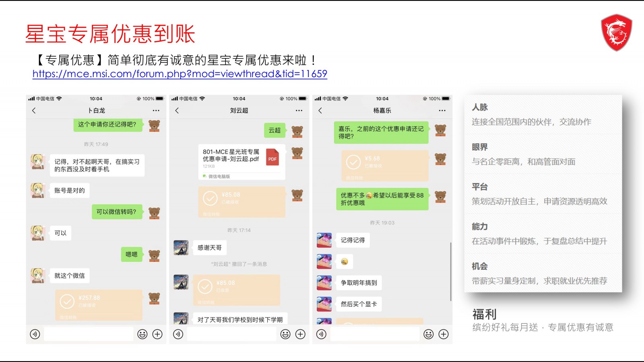Click the 记得，对不起啊天哥 message bubble

coord(97,165)
